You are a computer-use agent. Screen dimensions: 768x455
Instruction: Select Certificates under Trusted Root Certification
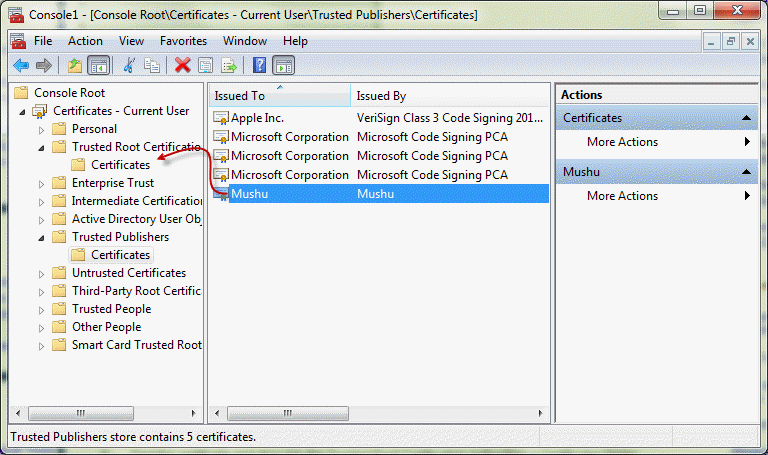click(120, 165)
